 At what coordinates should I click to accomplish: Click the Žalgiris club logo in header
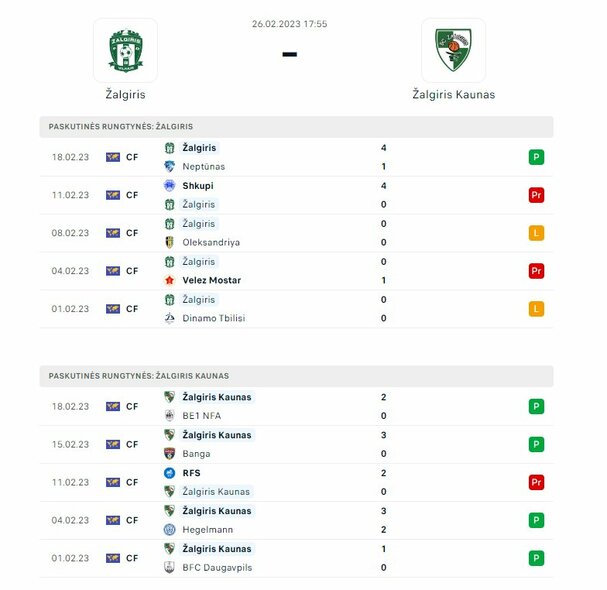click(125, 50)
